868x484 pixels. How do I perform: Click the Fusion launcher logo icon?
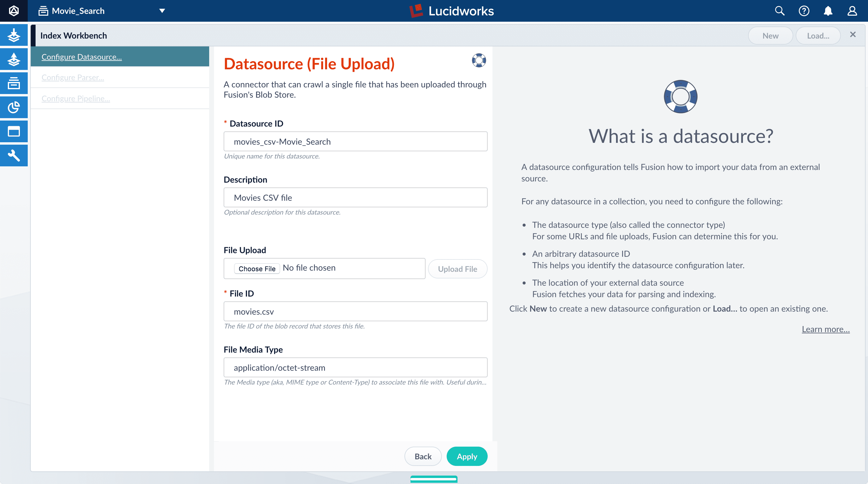point(14,11)
